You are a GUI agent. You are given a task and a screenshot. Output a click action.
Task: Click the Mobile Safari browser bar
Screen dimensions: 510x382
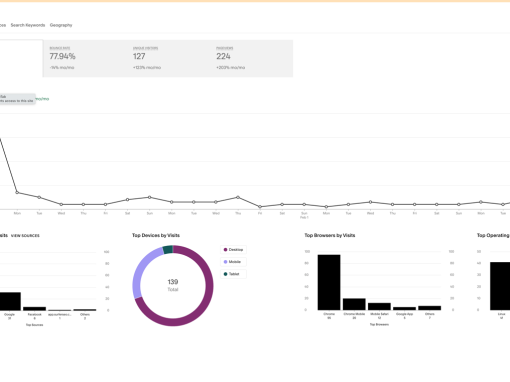point(379,306)
